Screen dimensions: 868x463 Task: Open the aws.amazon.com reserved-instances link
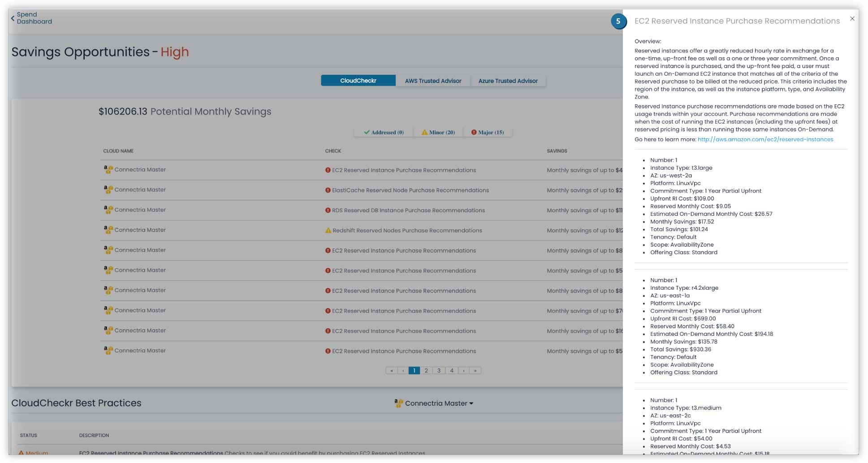(765, 140)
